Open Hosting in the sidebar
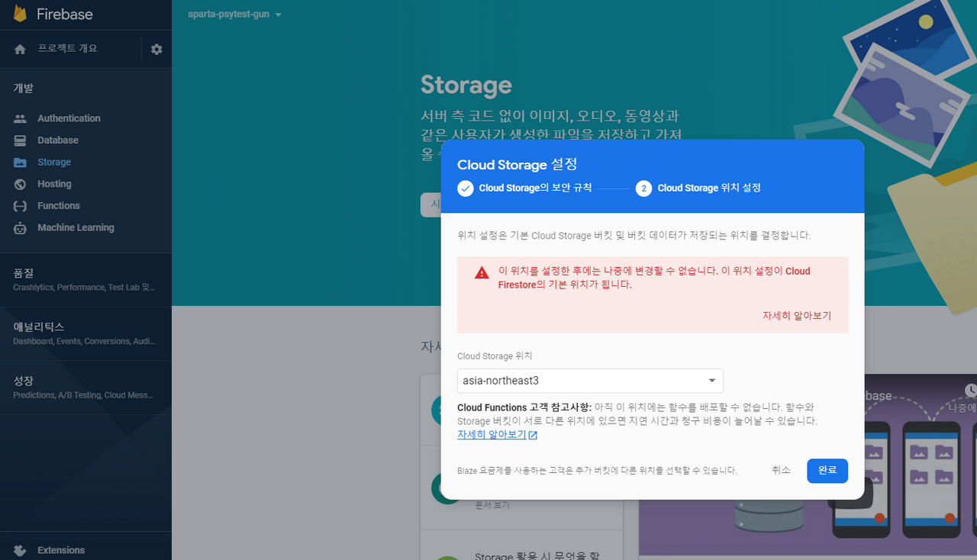The height and width of the screenshot is (560, 977). [54, 184]
